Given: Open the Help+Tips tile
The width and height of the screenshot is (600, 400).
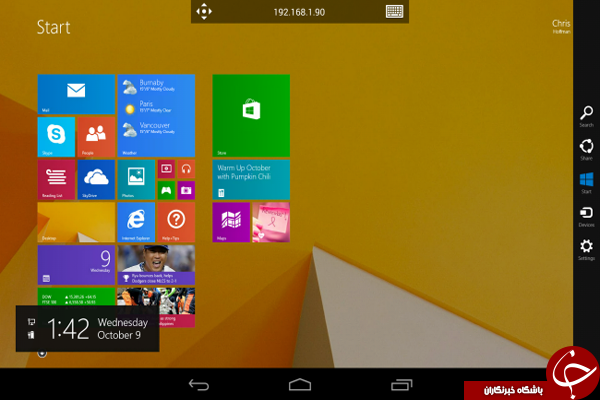Looking at the screenshot, I should click(176, 222).
